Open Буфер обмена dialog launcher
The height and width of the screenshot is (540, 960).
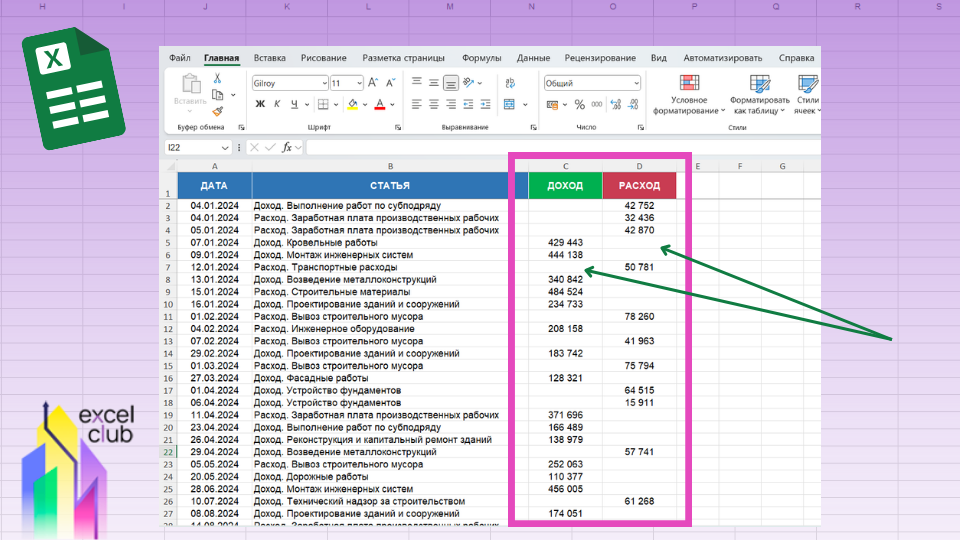241,127
